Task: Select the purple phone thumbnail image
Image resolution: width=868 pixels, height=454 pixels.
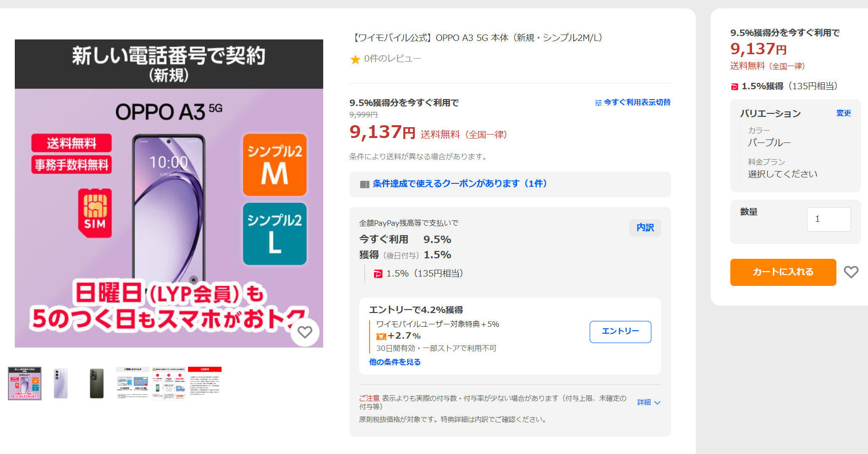Action: [61, 383]
